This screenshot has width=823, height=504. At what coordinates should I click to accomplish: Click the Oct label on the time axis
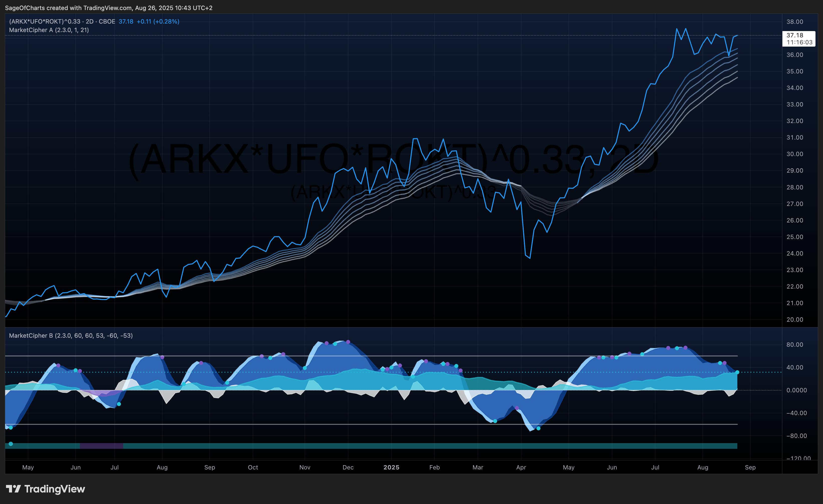tap(253, 467)
